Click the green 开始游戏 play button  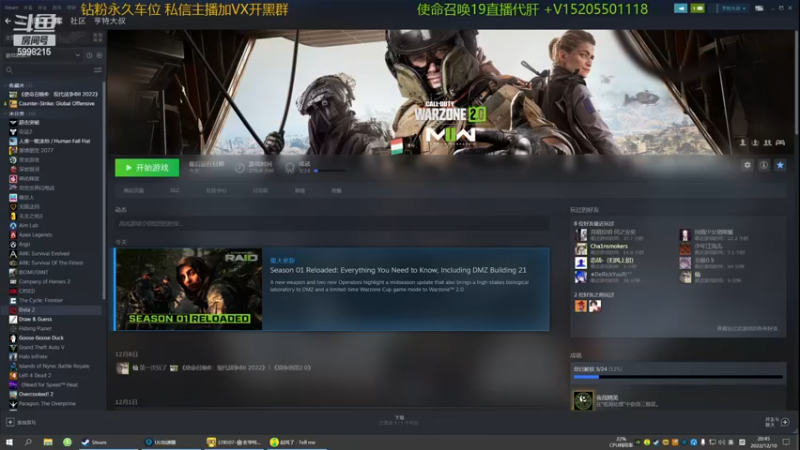(147, 167)
